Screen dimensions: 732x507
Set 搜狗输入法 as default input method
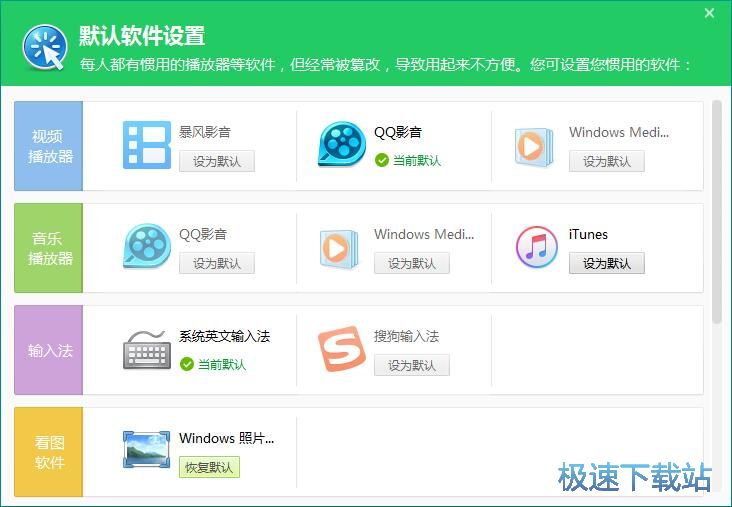coord(412,365)
